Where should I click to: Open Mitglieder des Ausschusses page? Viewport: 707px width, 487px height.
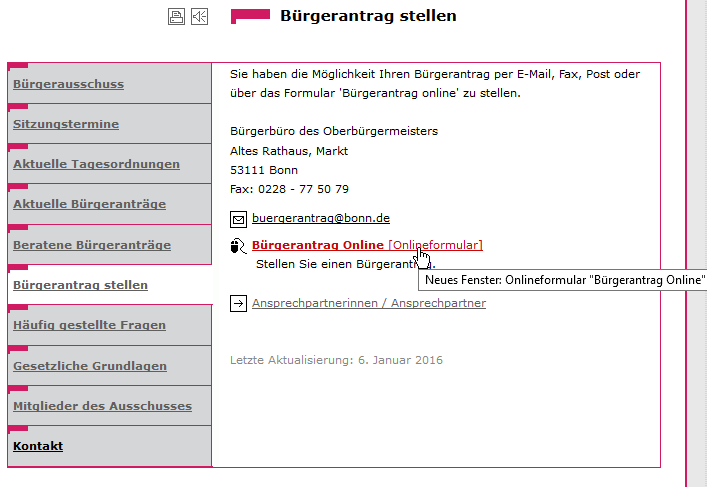point(102,406)
